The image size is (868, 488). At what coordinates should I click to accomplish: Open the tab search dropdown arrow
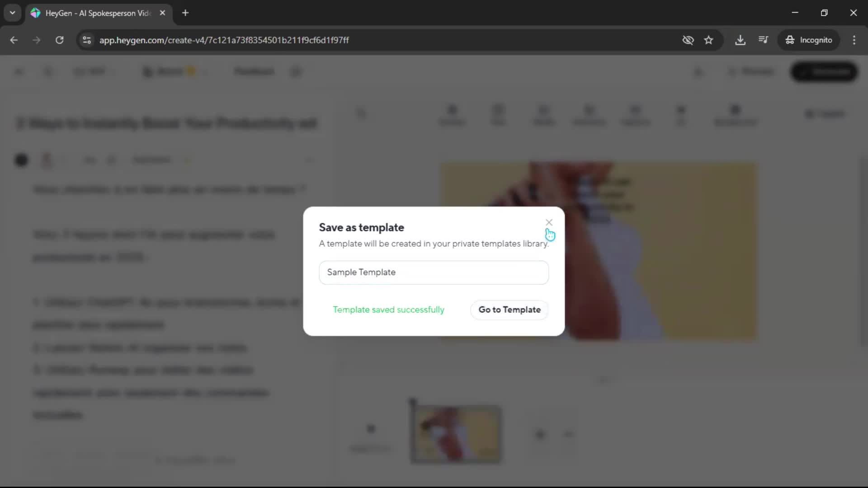12,13
